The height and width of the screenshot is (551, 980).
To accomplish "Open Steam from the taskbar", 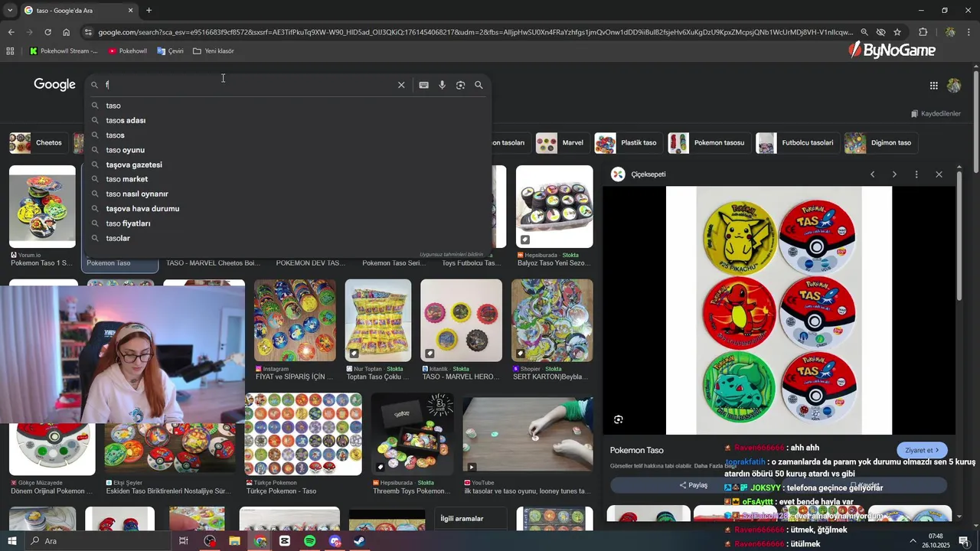I will coord(359,541).
